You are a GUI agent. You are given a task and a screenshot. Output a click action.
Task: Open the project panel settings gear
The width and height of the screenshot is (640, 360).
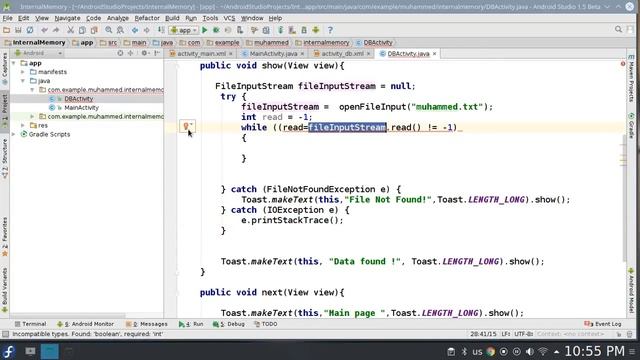coord(144,53)
